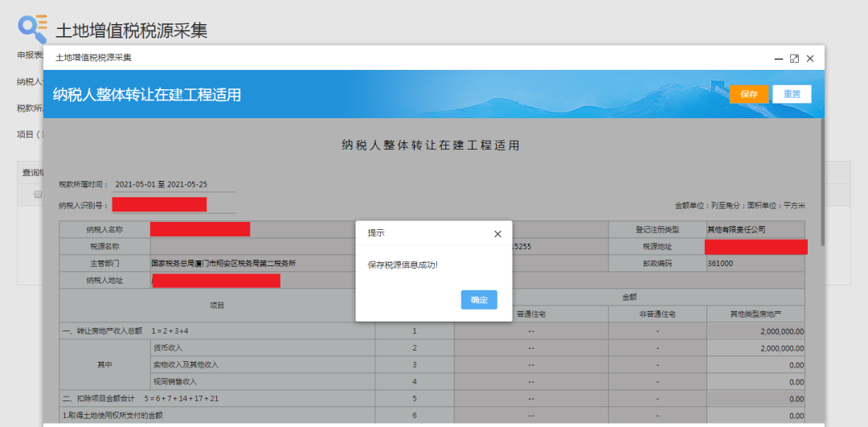Click the 非普通住宅 column header
868x427 pixels.
click(x=657, y=314)
